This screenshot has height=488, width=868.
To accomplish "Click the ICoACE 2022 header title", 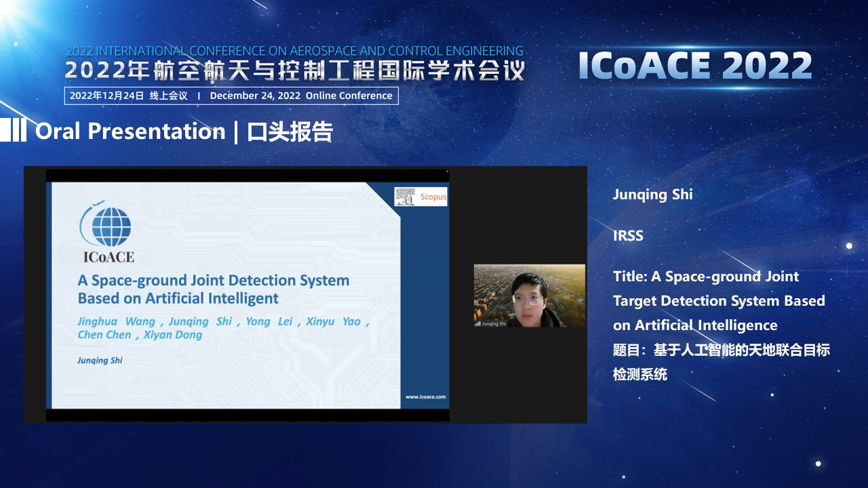I will pyautogui.click(x=695, y=66).
